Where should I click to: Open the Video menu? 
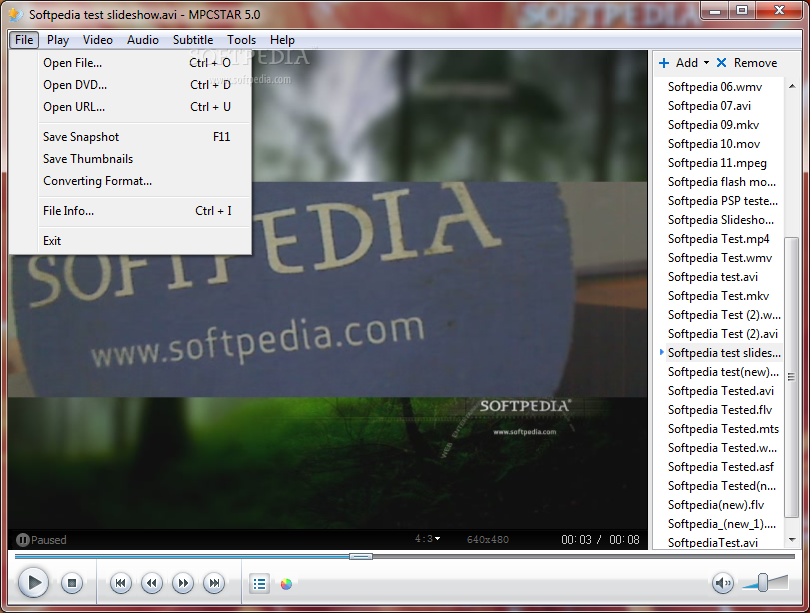coord(98,40)
